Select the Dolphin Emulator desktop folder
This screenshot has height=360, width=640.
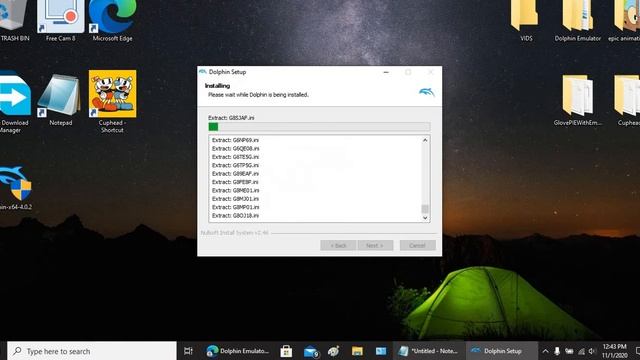point(578,20)
